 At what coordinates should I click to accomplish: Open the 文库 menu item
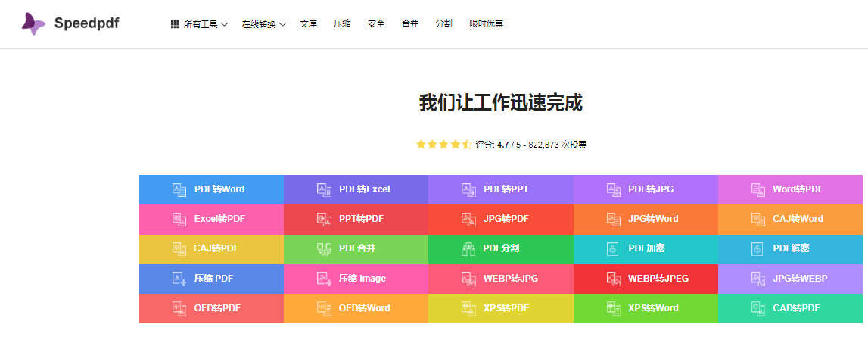point(308,23)
